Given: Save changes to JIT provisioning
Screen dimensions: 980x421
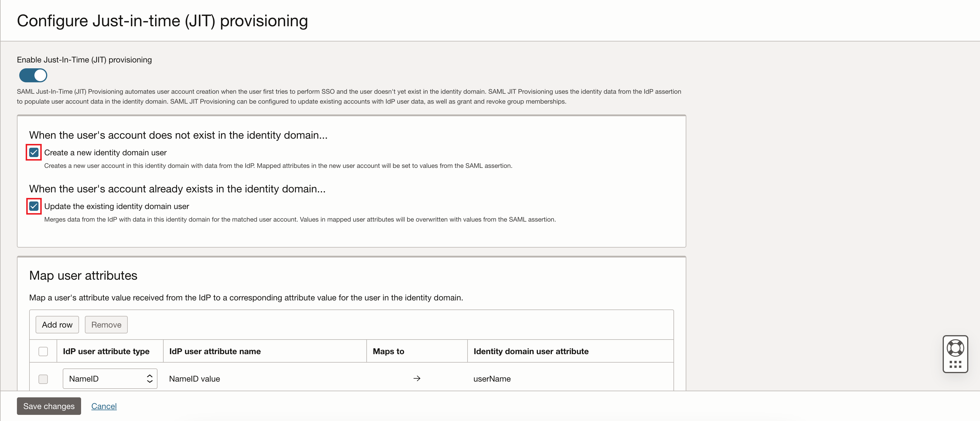Looking at the screenshot, I should (x=49, y=406).
